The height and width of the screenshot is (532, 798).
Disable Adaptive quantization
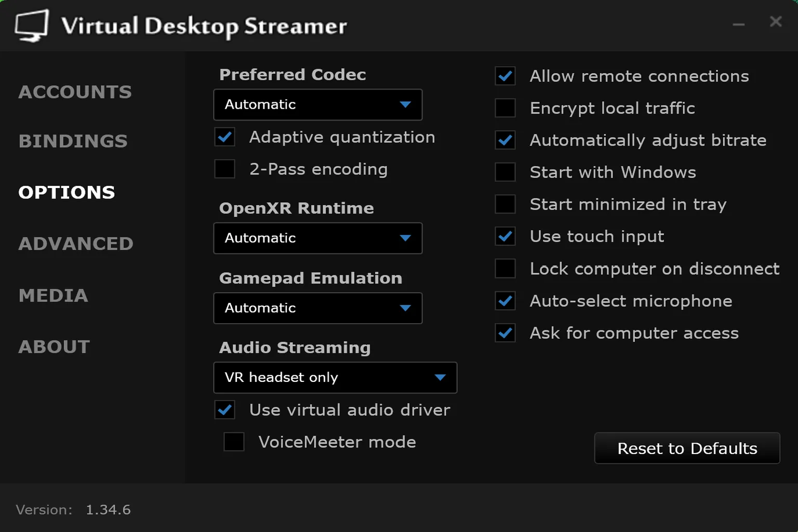click(224, 137)
